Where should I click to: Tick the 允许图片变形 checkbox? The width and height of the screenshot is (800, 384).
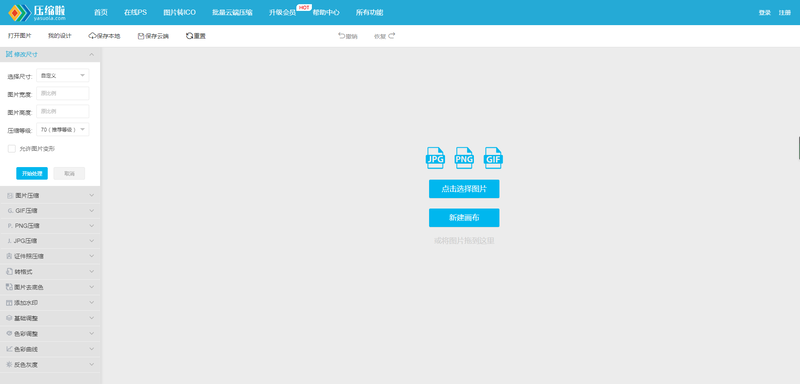(x=12, y=149)
